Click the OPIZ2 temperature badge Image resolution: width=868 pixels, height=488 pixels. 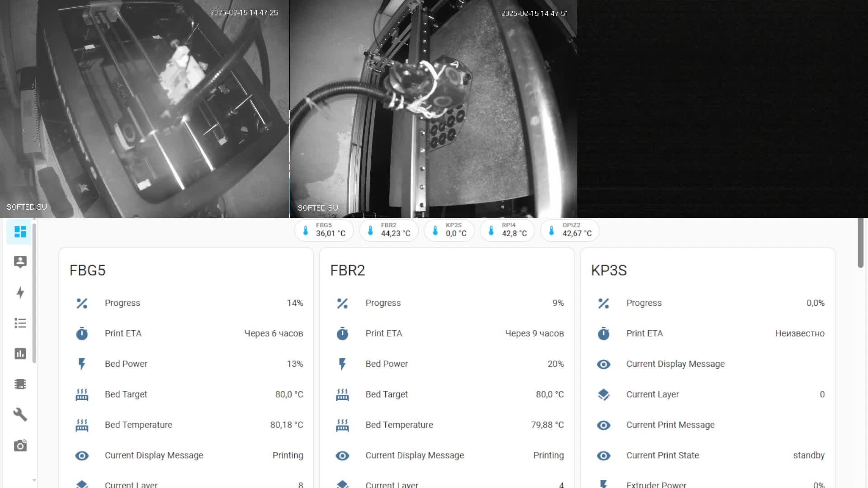[570, 230]
